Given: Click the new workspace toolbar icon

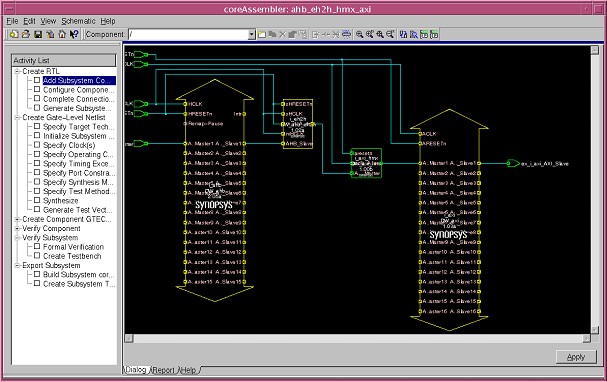Looking at the screenshot, I should [x=14, y=34].
